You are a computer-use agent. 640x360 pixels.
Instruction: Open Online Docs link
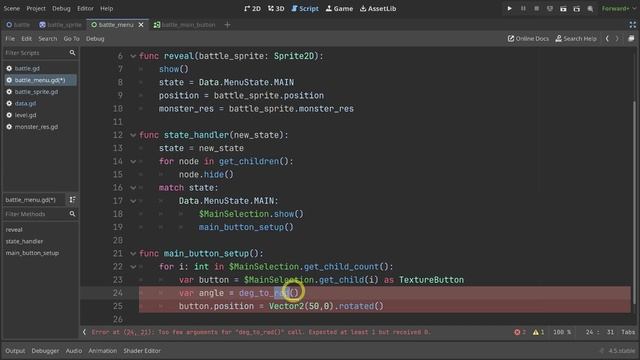coord(528,39)
